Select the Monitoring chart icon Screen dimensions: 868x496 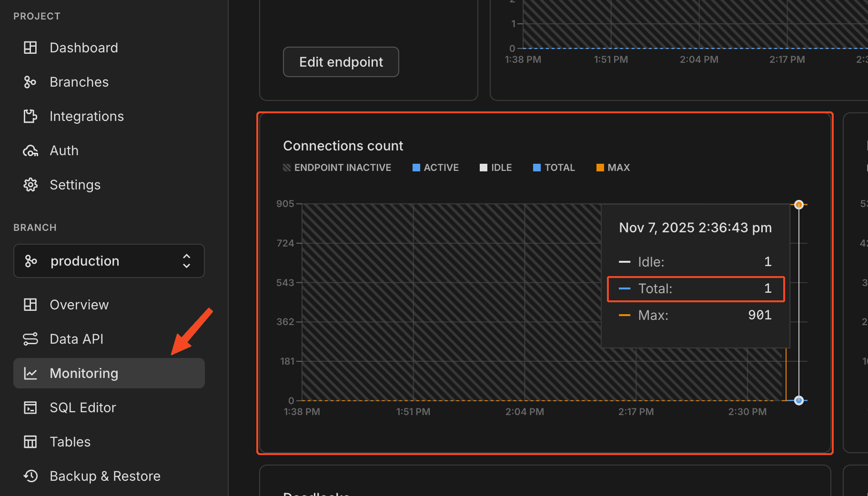point(30,373)
